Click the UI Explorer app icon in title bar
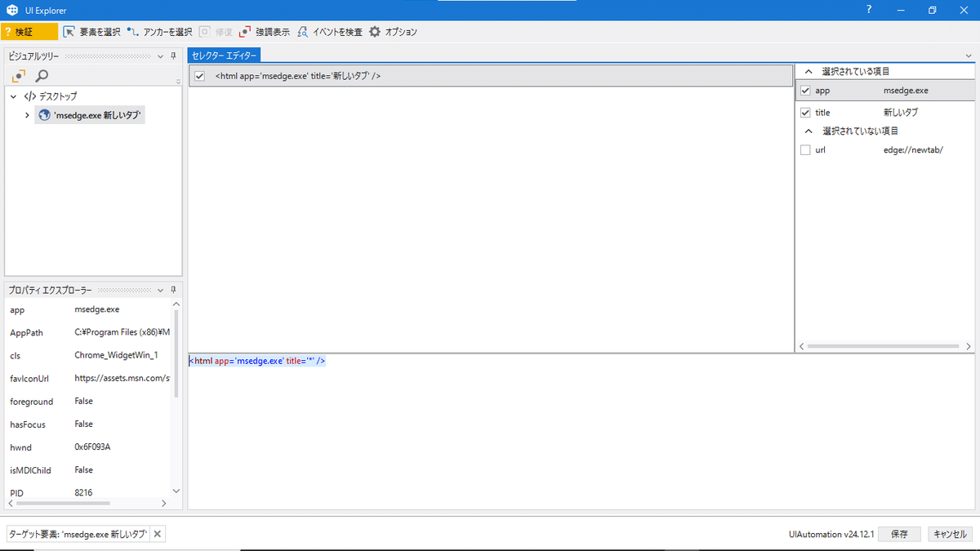The image size is (980, 551). point(11,10)
